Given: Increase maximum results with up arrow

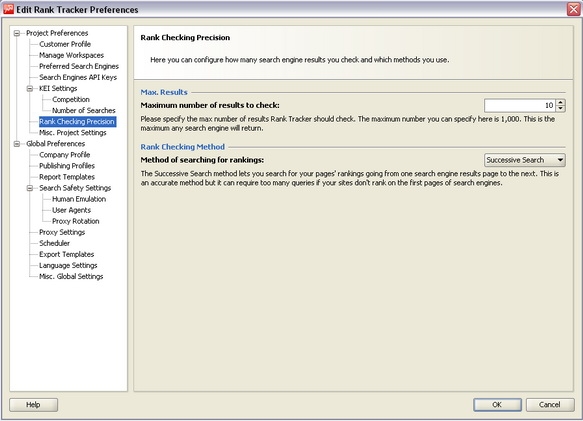Looking at the screenshot, I should pos(561,102).
